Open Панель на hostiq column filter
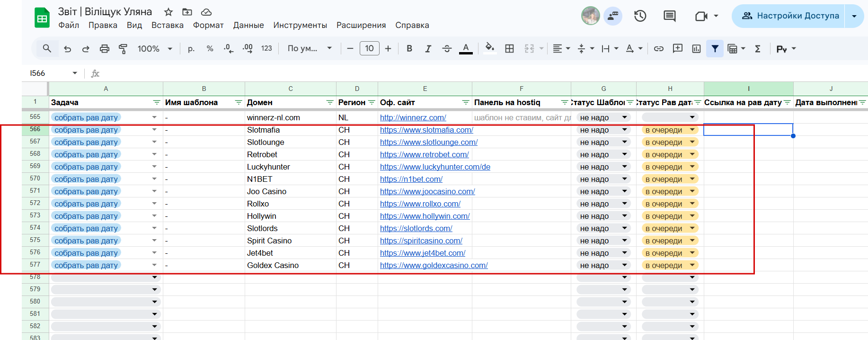The image size is (868, 340). [x=565, y=102]
